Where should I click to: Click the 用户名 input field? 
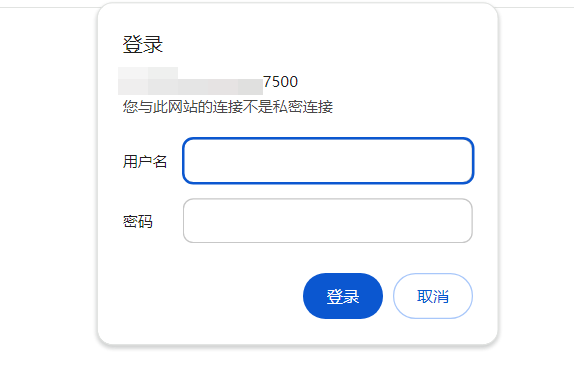coord(328,161)
